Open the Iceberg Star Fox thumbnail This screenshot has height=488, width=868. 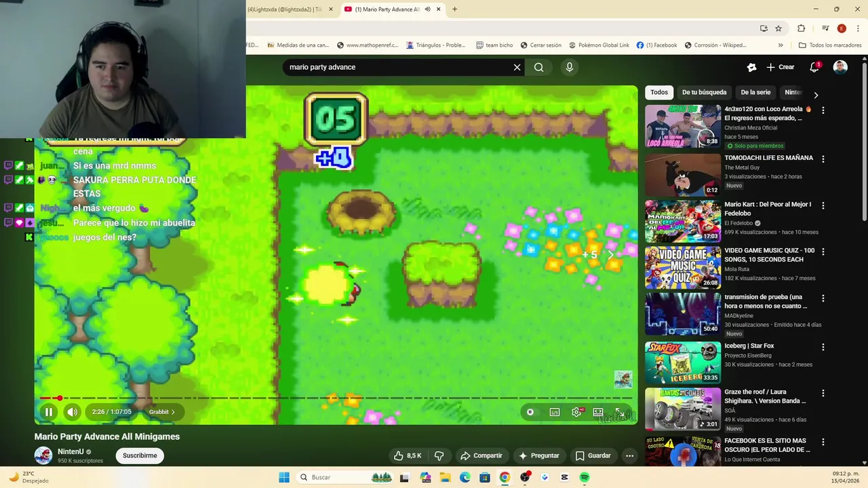click(683, 362)
